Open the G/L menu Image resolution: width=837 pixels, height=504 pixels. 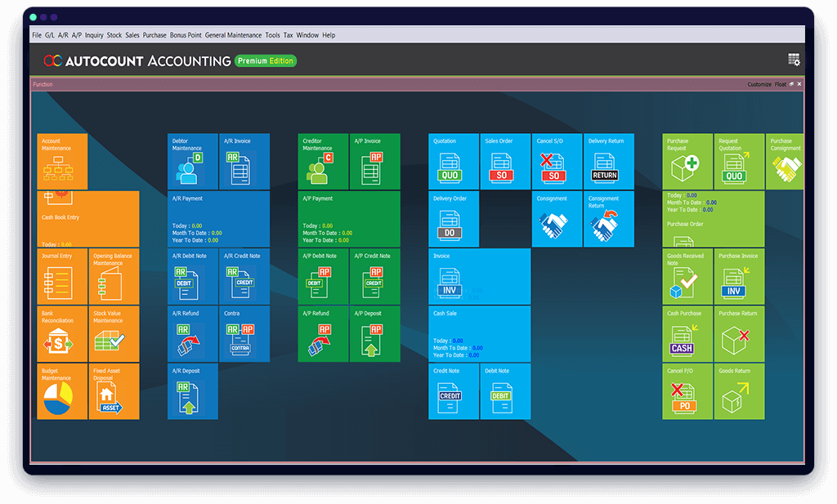point(50,35)
